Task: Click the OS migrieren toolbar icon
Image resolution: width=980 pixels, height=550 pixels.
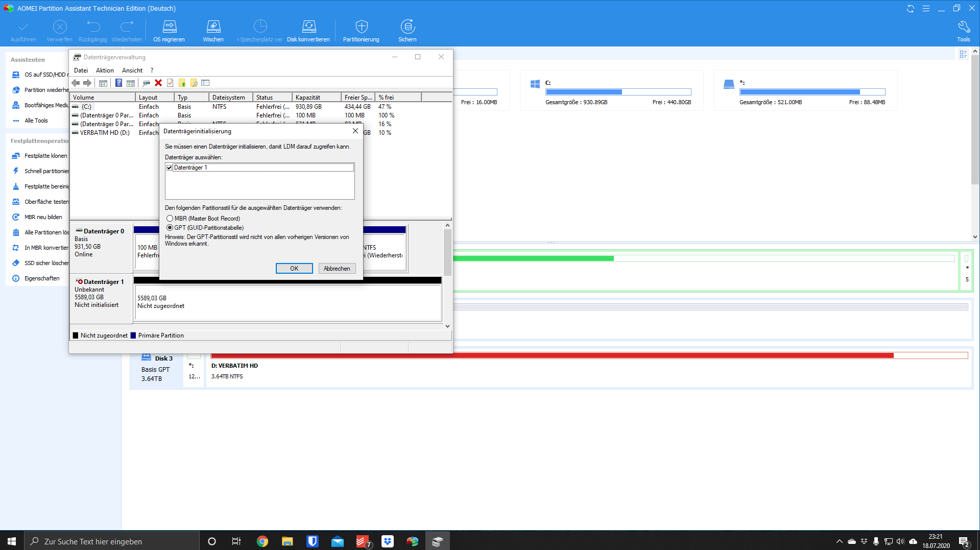Action: pos(169,31)
